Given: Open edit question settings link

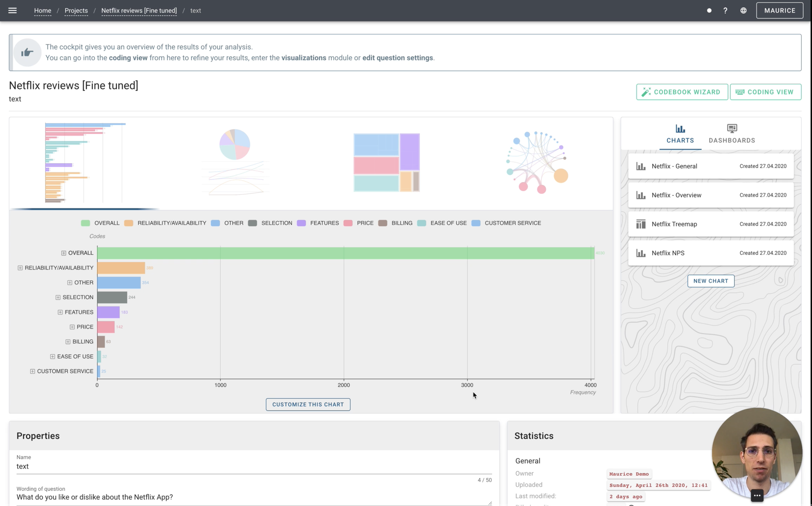Looking at the screenshot, I should (x=397, y=58).
